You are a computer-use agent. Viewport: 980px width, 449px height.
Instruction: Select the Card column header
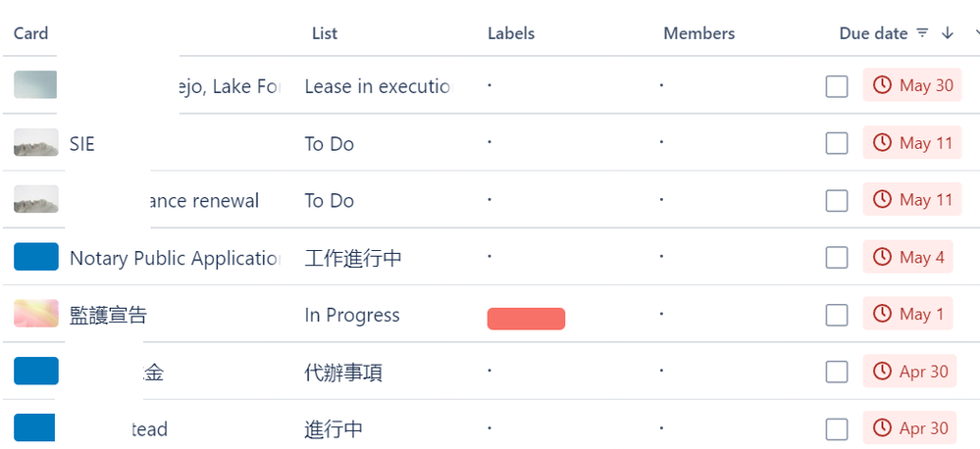30,33
